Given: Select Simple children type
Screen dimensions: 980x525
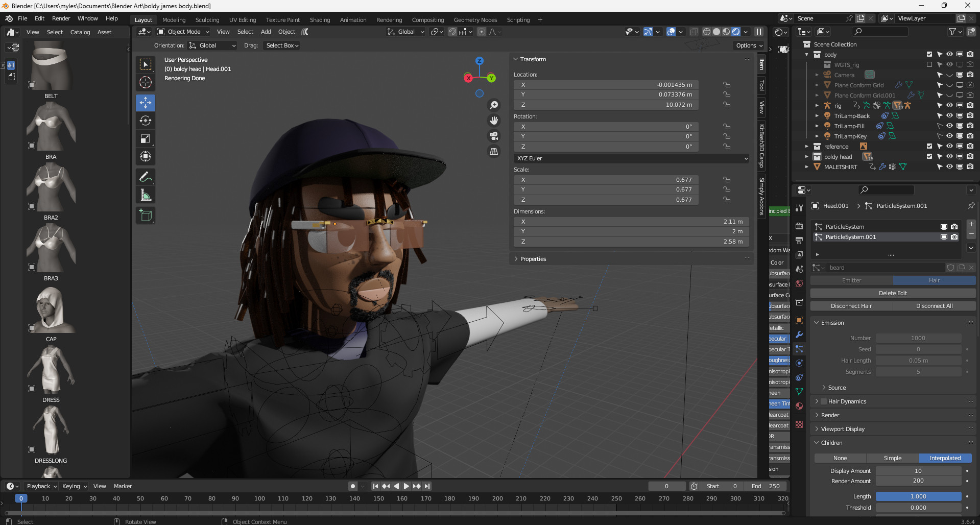Looking at the screenshot, I should click(x=893, y=458).
